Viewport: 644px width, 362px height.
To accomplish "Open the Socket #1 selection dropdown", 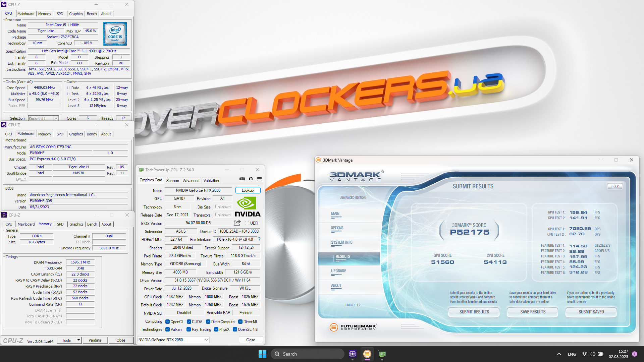I will point(43,118).
